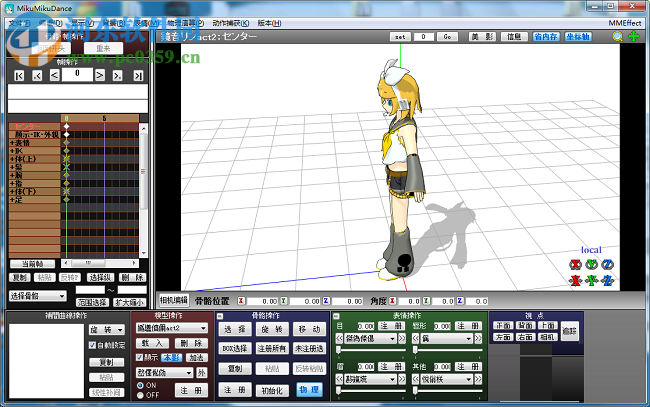Screen dimensions: 650x407
Task: Click the 范围选择 range select button
Action: (92, 303)
